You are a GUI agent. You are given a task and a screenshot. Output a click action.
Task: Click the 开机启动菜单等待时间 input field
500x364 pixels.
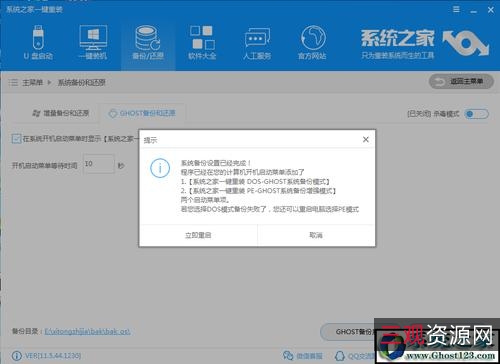point(99,164)
